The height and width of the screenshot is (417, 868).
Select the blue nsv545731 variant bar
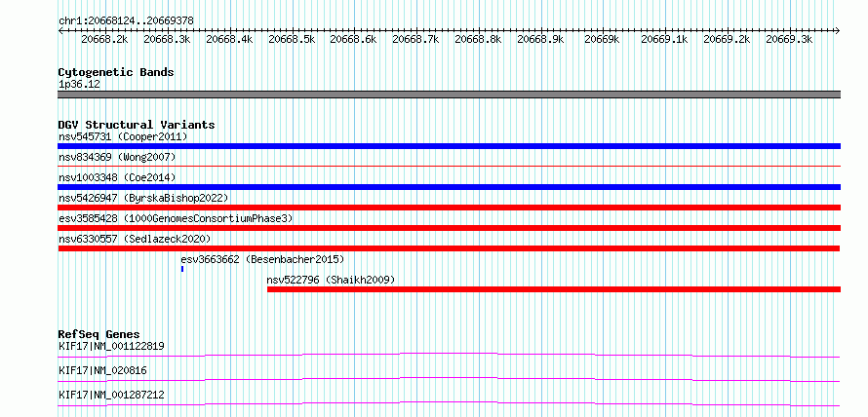pos(449,146)
